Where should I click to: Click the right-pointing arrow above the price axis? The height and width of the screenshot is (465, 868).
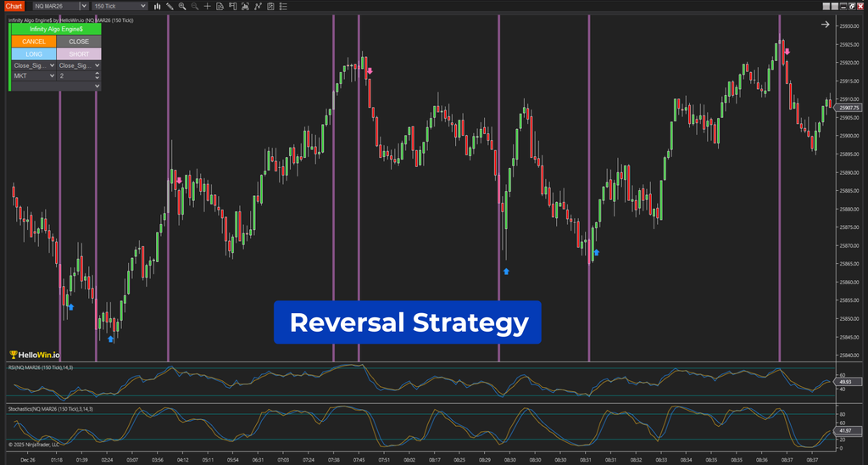click(x=826, y=25)
